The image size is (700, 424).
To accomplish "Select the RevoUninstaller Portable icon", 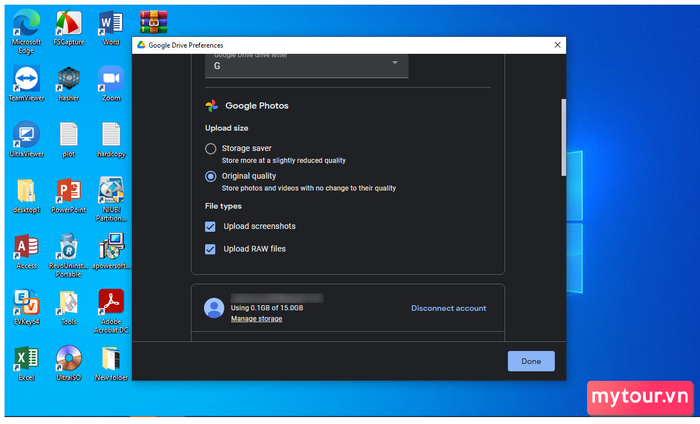I will coord(69,255).
